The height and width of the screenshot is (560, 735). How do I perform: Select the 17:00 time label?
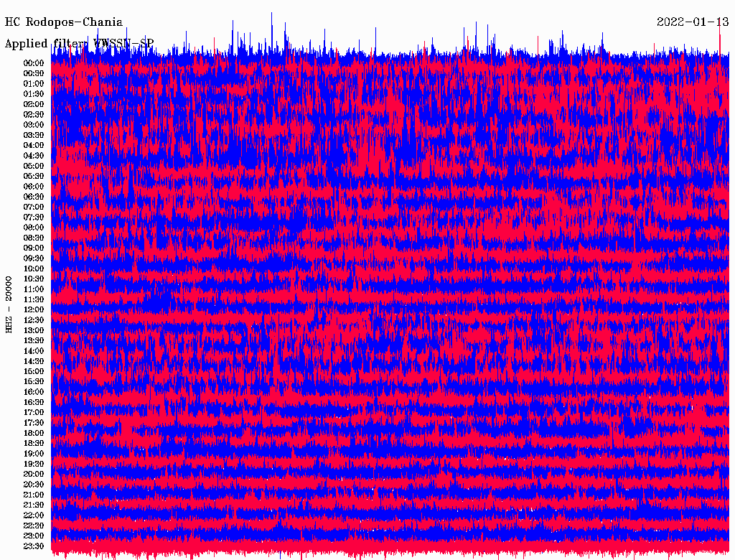(x=34, y=413)
